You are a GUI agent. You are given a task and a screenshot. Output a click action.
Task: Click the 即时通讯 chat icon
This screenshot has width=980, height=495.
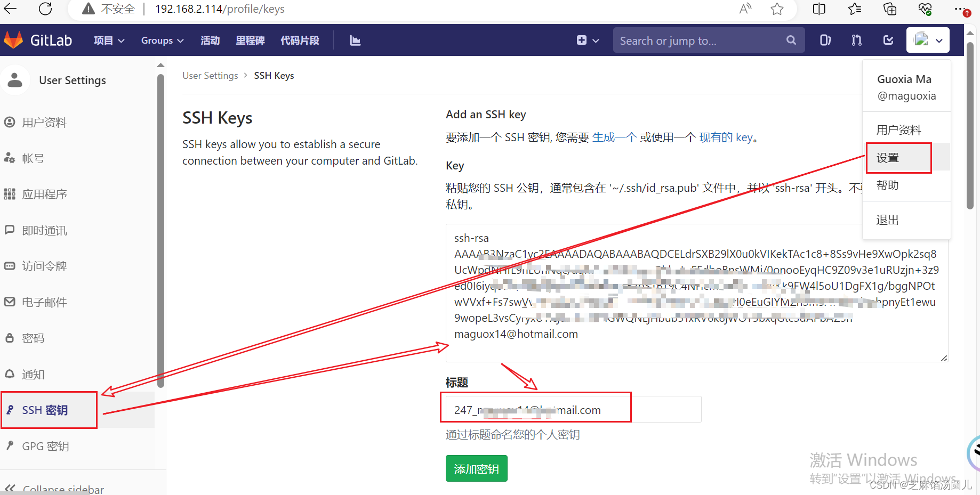pyautogui.click(x=9, y=230)
